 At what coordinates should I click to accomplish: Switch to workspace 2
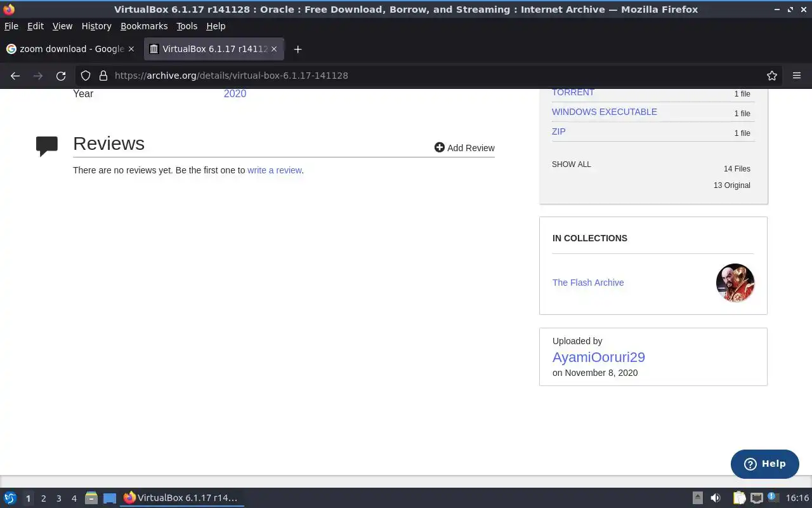tap(43, 498)
